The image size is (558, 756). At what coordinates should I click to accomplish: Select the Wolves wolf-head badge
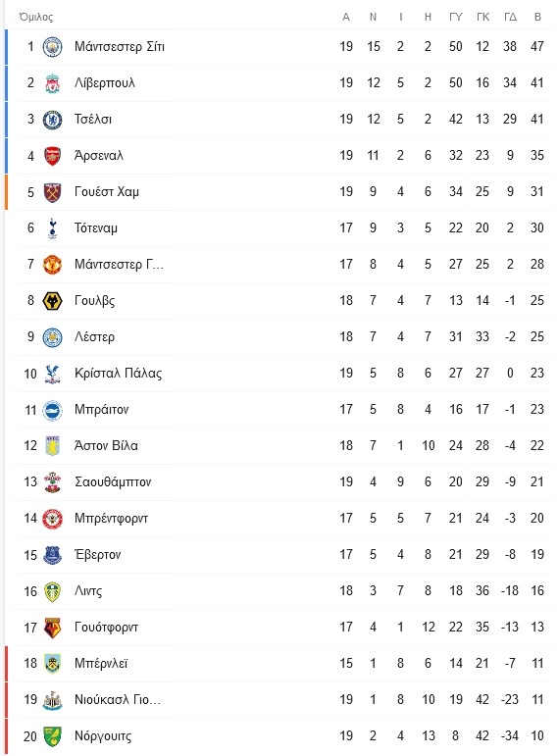52,301
